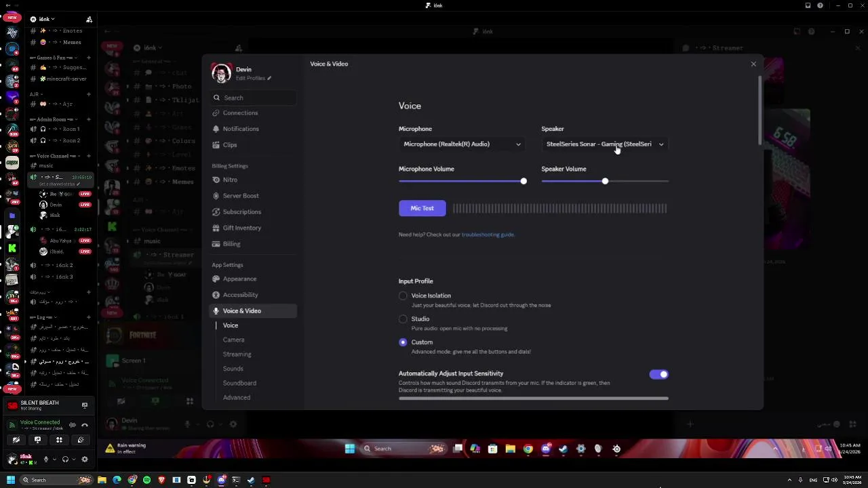
Task: Collapse the Games & Fun channel category
Action: pos(52,58)
